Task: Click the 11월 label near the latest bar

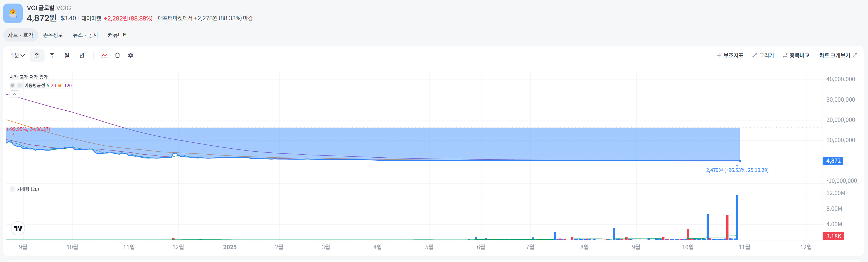Action: (x=744, y=247)
